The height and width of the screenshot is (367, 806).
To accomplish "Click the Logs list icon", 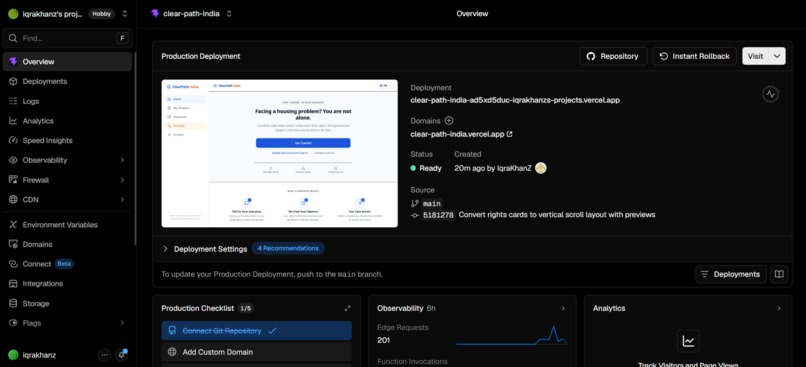I will [13, 101].
